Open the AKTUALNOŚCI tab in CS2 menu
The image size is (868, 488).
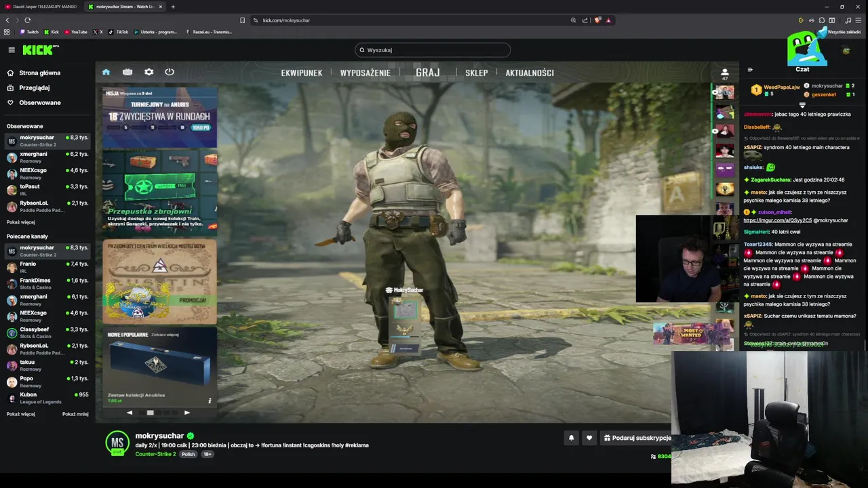point(530,73)
